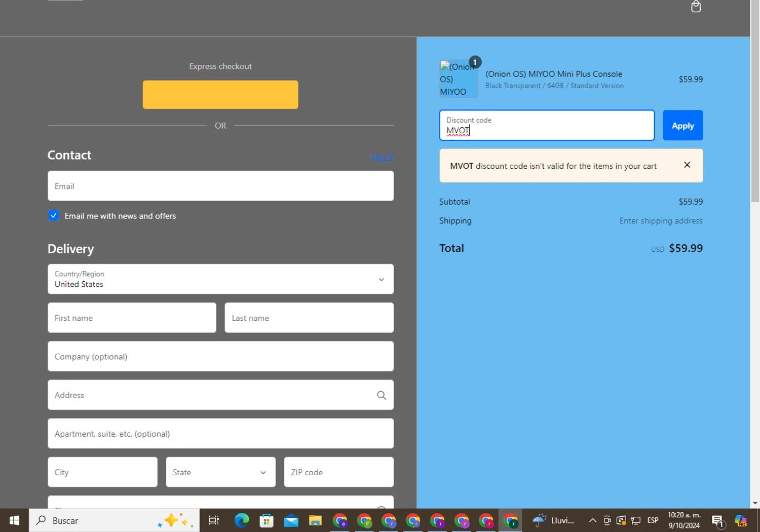
Task: Follow the Log in link
Action: coord(382,157)
